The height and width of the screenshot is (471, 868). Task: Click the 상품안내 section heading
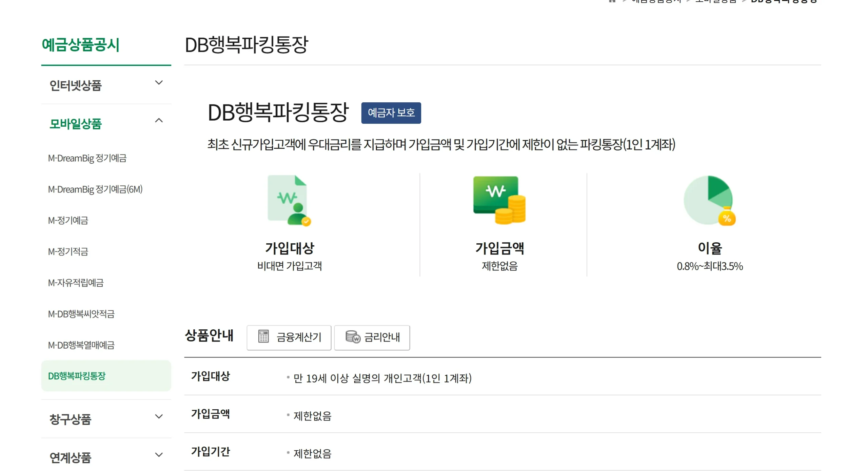click(x=209, y=335)
